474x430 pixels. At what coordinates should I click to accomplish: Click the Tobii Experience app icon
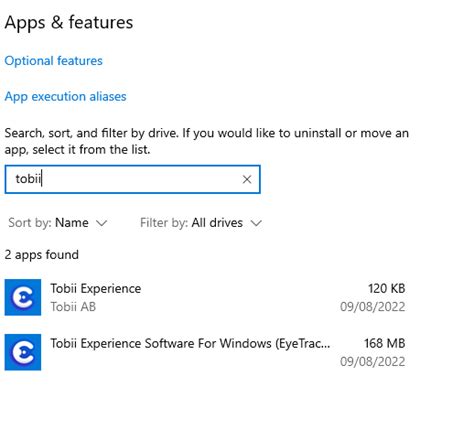[23, 297]
